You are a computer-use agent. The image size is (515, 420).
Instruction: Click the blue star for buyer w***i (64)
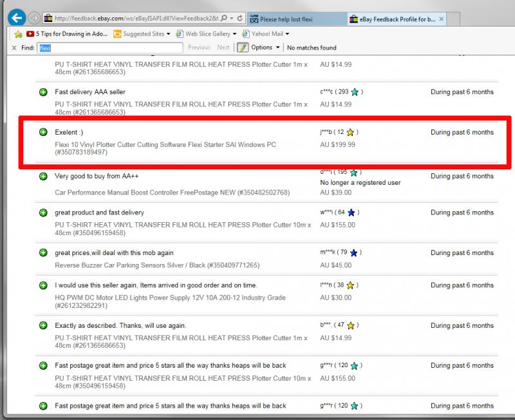[351, 213]
